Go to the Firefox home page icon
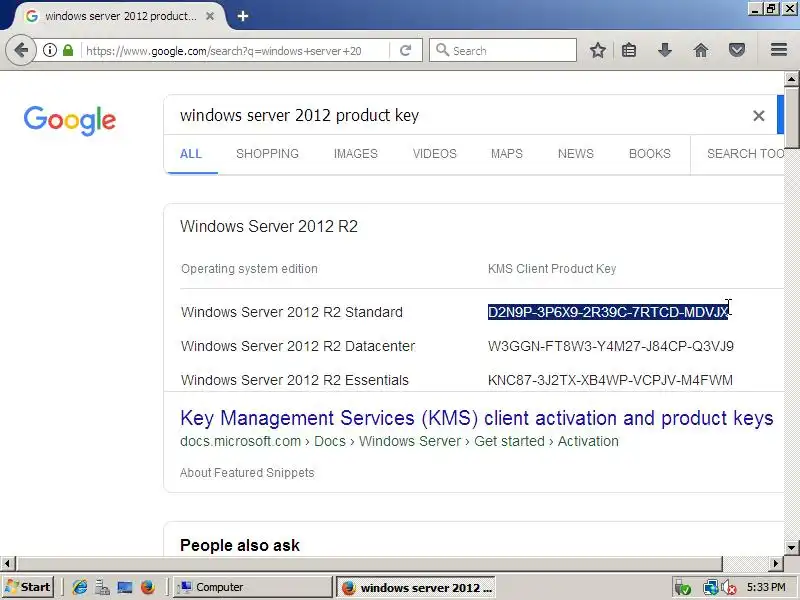The height and width of the screenshot is (600, 800). pos(701,50)
